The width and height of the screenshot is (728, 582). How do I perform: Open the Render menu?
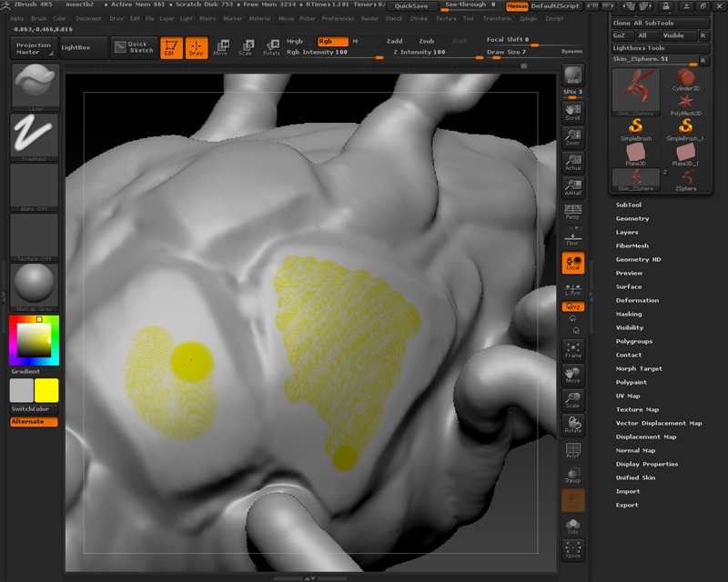pyautogui.click(x=369, y=18)
